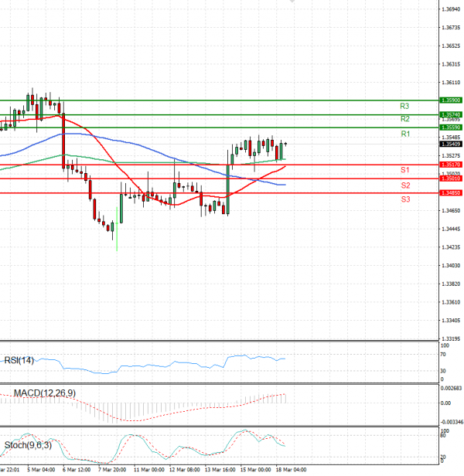The height and width of the screenshot is (476, 464).
Task: Click the 1.35275 price axis value
Action: (x=451, y=156)
